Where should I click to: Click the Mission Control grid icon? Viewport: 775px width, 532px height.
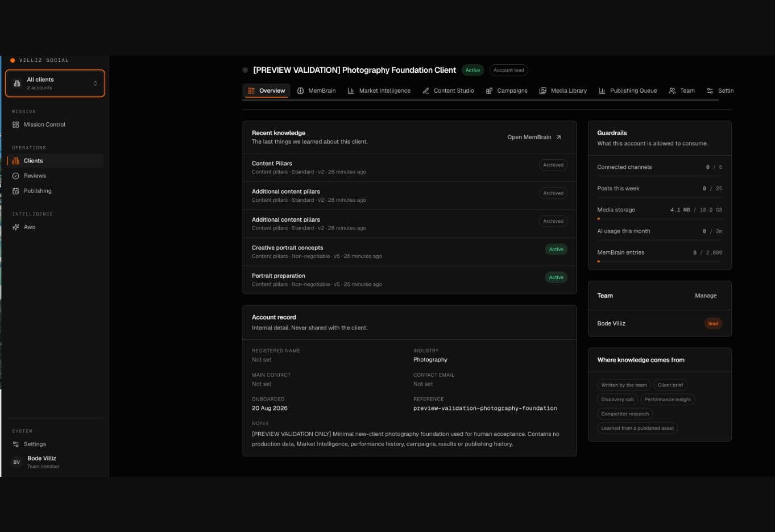pyautogui.click(x=16, y=124)
